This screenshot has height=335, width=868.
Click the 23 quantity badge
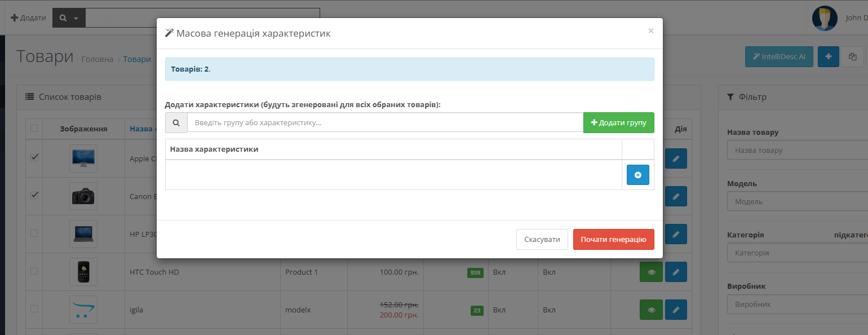477,311
